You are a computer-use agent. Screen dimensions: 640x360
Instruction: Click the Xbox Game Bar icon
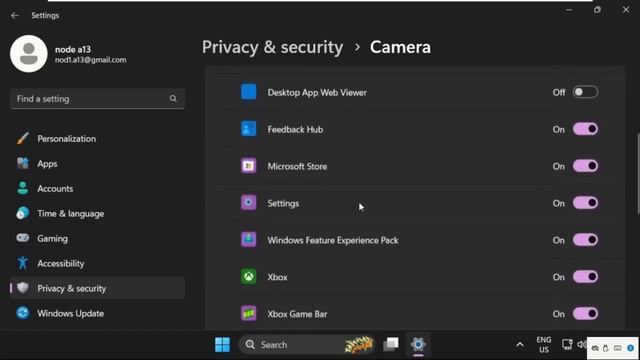(x=249, y=313)
